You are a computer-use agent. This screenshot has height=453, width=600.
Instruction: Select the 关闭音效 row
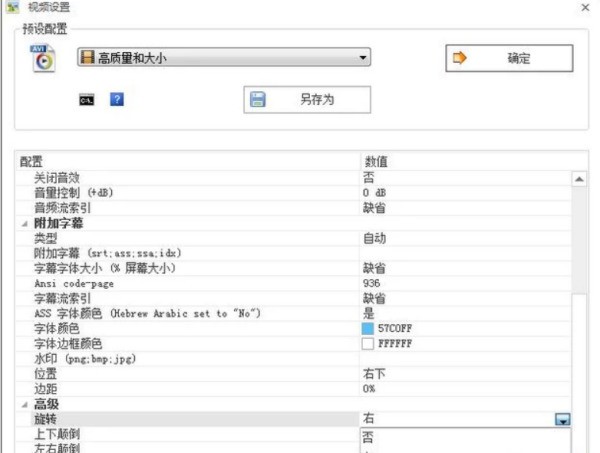[294, 178]
